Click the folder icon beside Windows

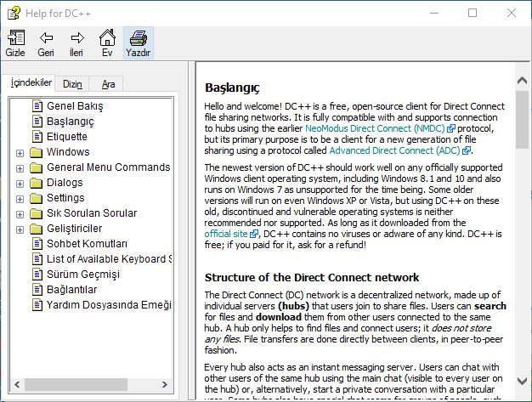tap(36, 152)
